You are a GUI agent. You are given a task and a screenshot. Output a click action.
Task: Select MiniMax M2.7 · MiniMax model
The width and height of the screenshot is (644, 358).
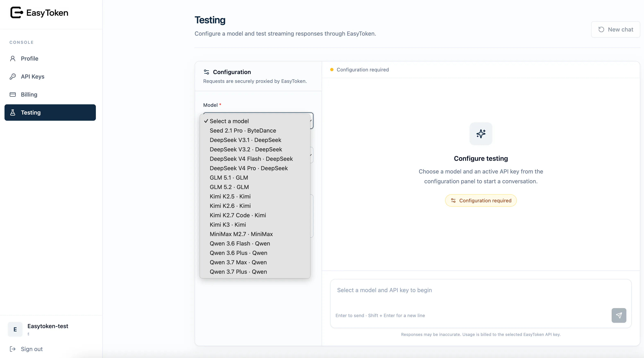tap(255, 234)
